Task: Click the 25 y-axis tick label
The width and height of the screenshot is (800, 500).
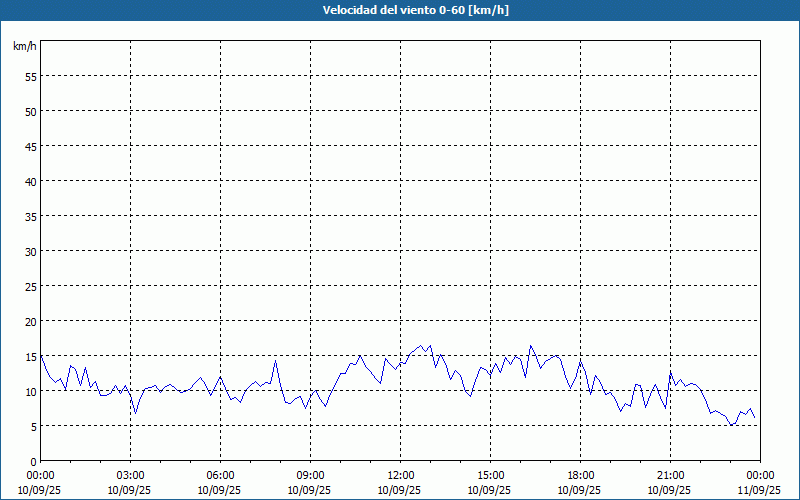Action: pyautogui.click(x=30, y=286)
